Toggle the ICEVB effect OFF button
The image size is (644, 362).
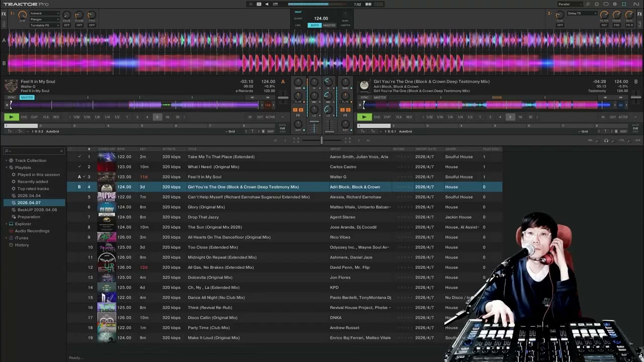click(66, 25)
